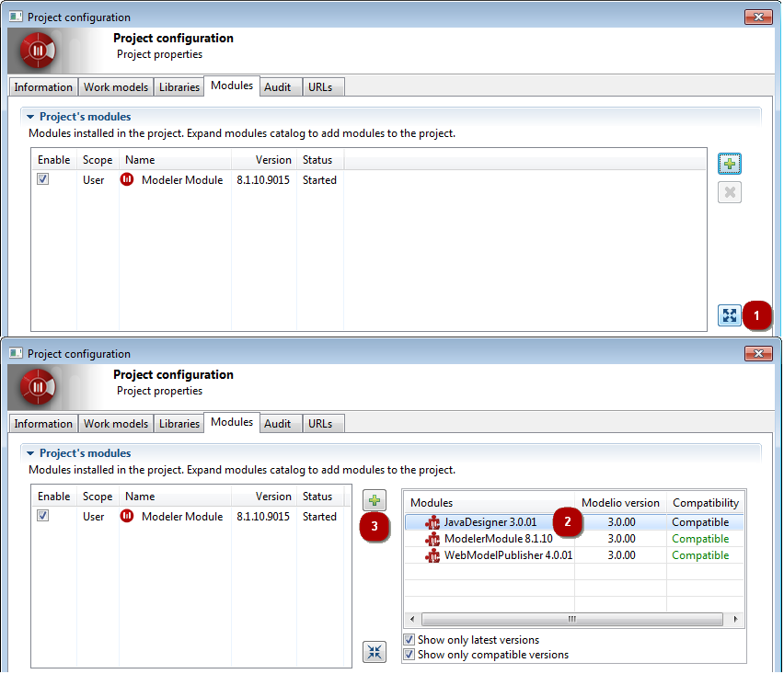Image resolution: width=784 pixels, height=674 pixels.
Task: Collapse Project's modules section in lower window
Action: point(30,453)
